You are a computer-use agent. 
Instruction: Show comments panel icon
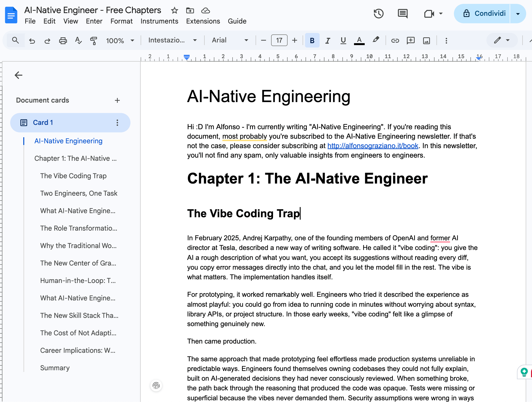coord(403,14)
